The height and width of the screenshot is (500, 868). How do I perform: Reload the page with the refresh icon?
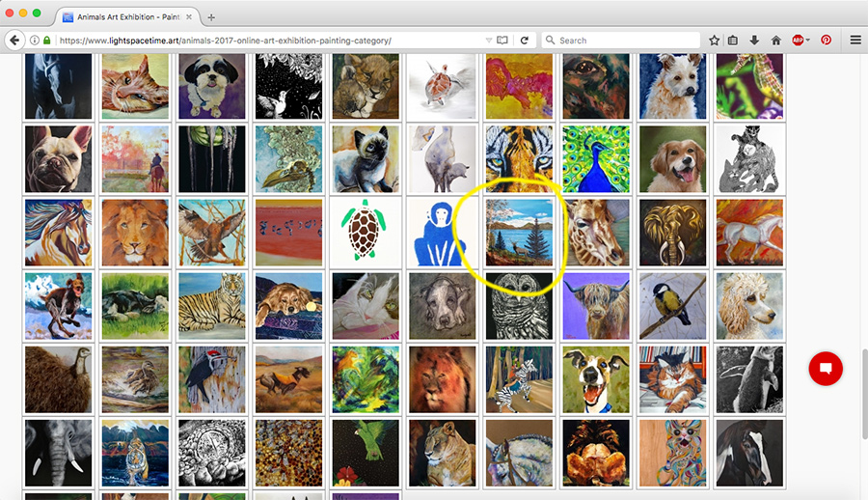click(525, 41)
